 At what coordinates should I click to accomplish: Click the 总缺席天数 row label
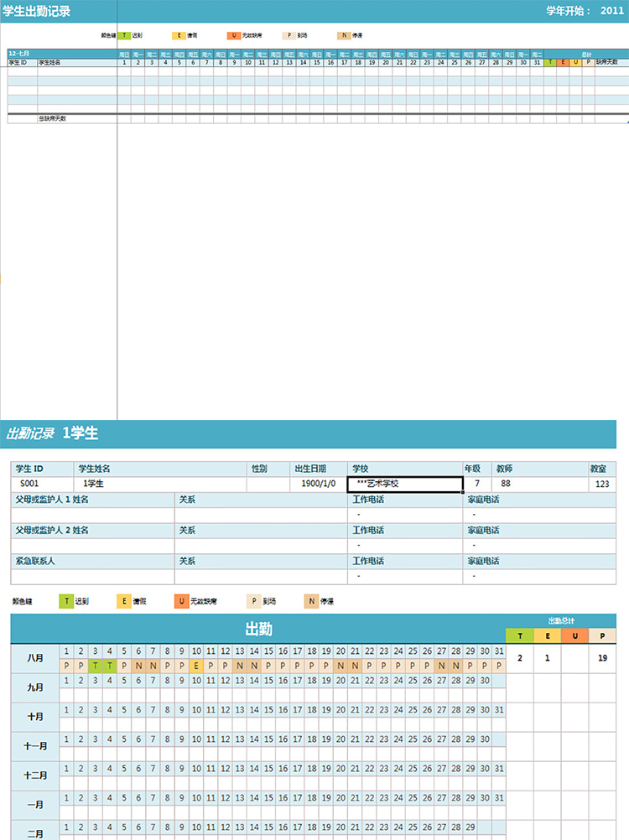coord(52,118)
